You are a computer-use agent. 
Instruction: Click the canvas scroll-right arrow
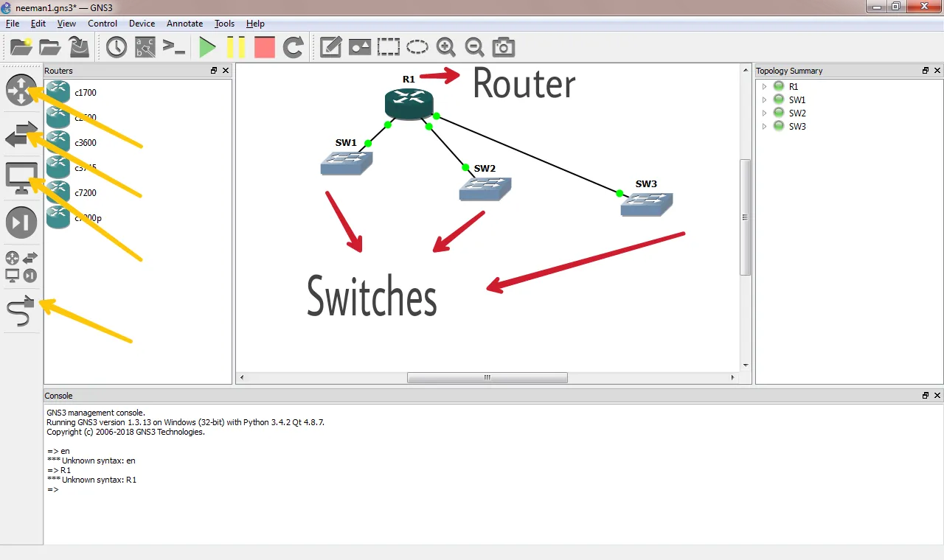pyautogui.click(x=732, y=377)
